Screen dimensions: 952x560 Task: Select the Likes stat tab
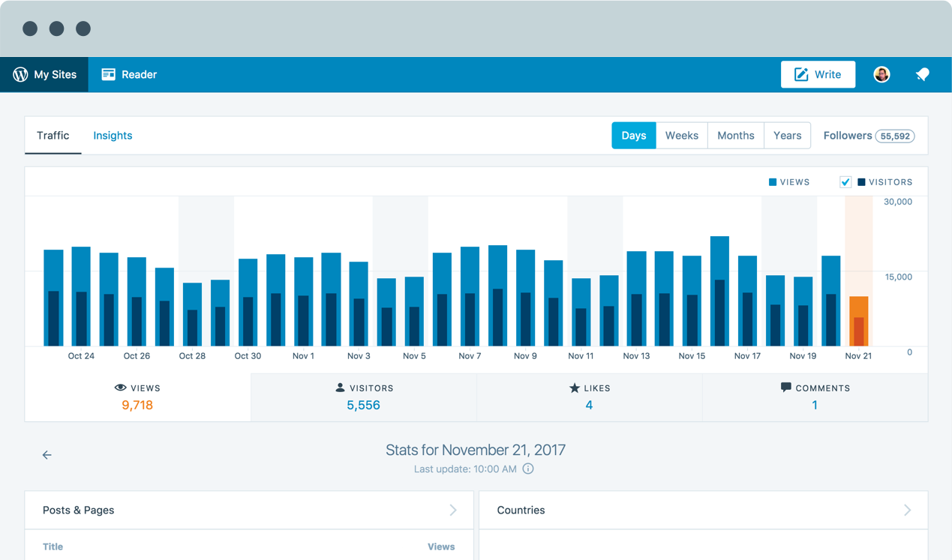[x=590, y=397]
